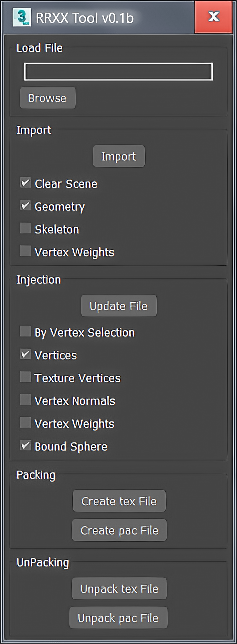This screenshot has width=237, height=644.
Task: Disable the Bound Sphere checkbox
Action: pyautogui.click(x=26, y=446)
